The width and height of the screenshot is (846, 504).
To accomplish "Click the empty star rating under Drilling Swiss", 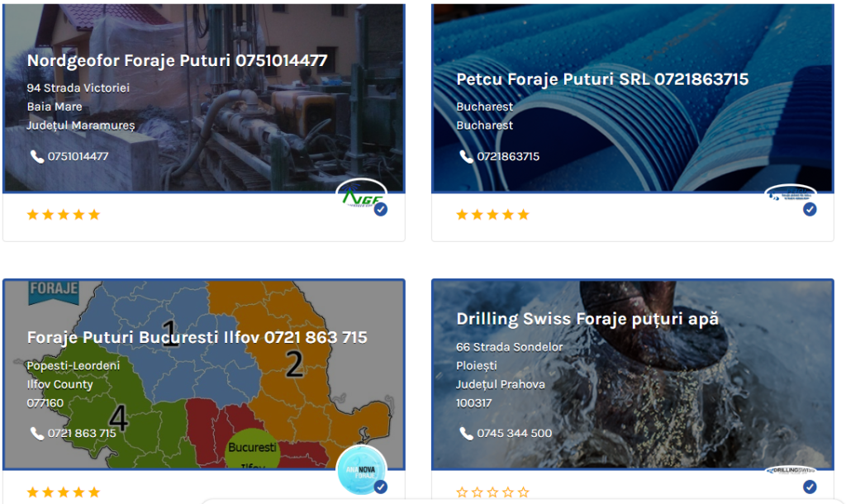I will pos(492,492).
